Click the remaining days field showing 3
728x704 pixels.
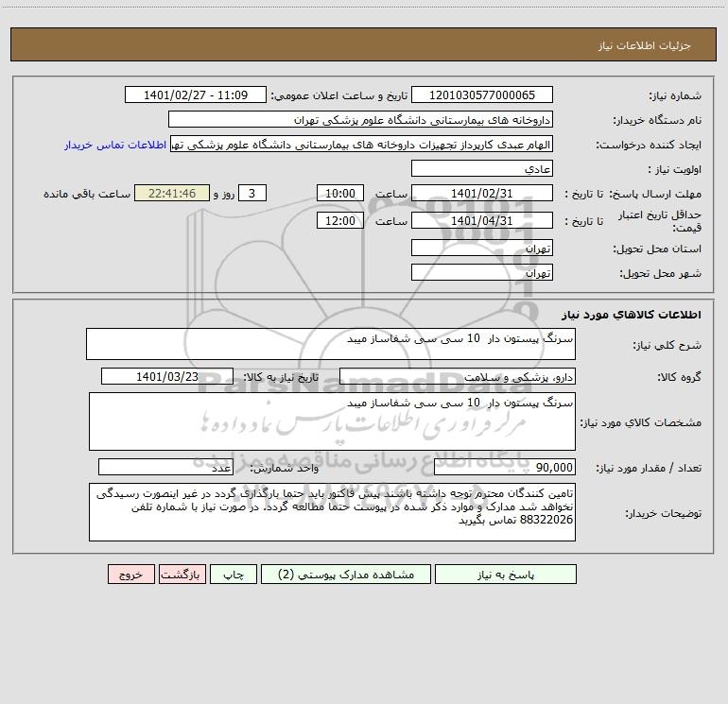click(x=252, y=193)
